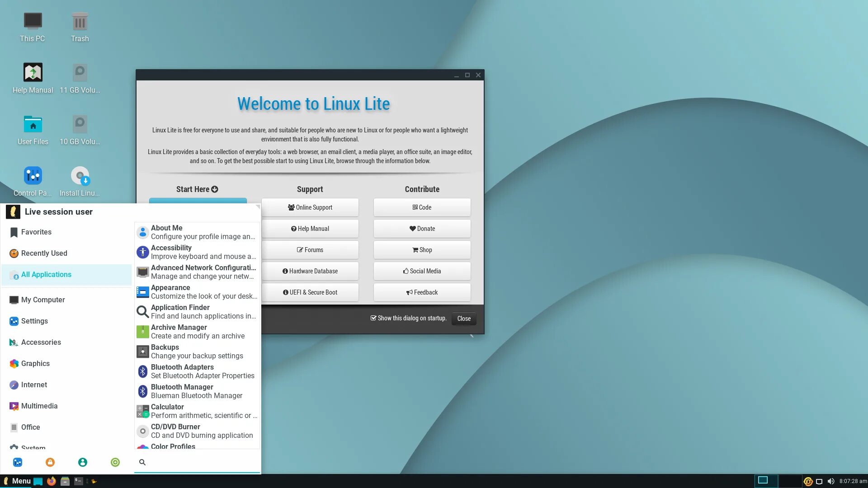Viewport: 868px width, 488px height.
Task: Select Calculator from All Applications list
Action: click(x=197, y=411)
